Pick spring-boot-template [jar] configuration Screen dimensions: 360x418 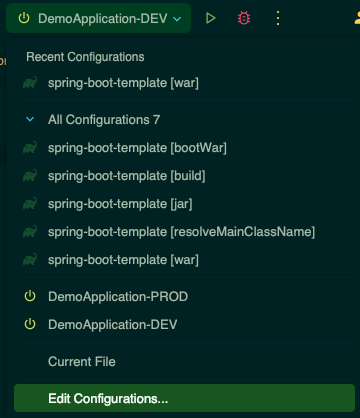pyautogui.click(x=184, y=204)
